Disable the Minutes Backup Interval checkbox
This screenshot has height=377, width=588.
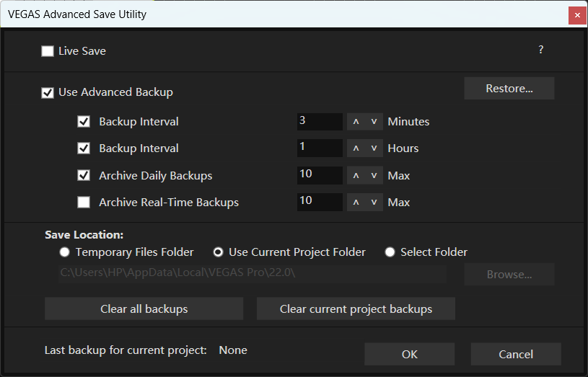(x=84, y=122)
